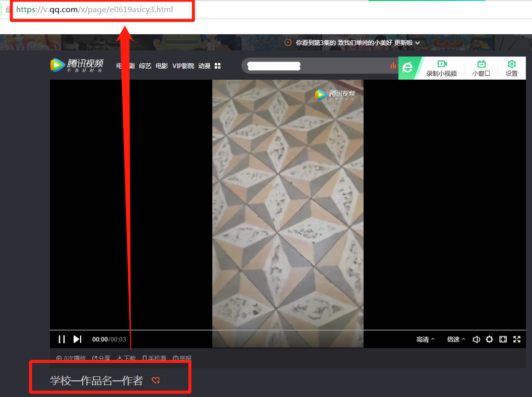Viewport: 532px width, 397px height.
Task: Open the 设置 settings in browser toolbar
Action: (512, 68)
